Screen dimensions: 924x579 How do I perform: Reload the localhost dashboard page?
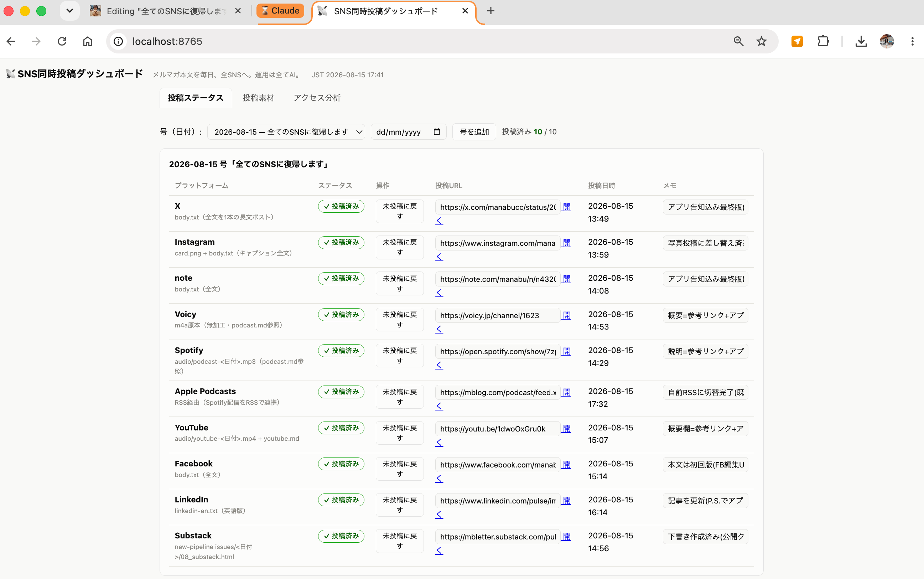62,41
